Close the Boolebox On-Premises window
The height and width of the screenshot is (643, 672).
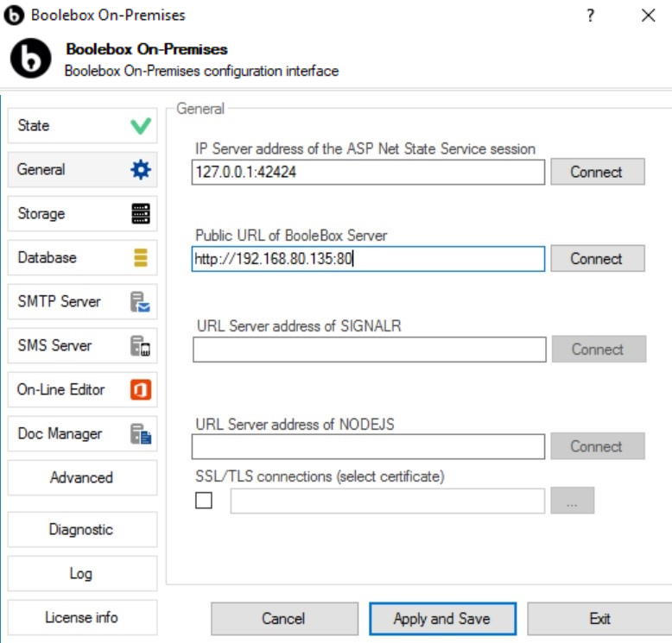point(648,16)
